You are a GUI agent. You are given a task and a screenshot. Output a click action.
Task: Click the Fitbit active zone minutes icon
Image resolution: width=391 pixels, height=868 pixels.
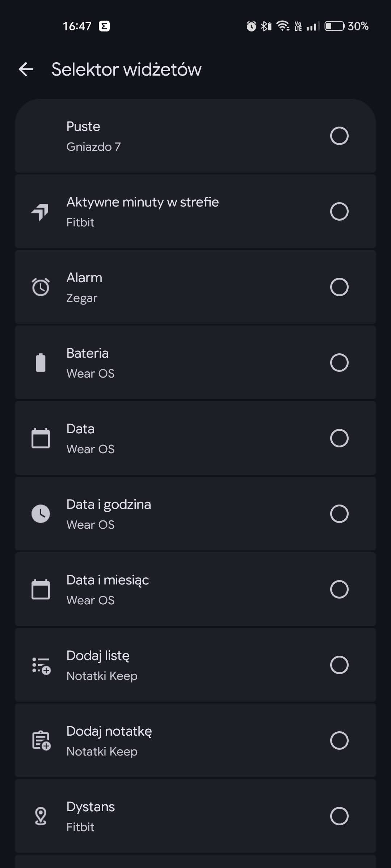[x=41, y=212]
